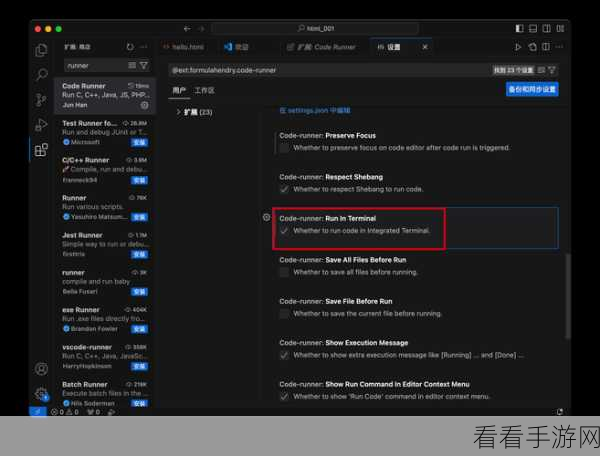Viewport: 600px width, 456px height.
Task: Open settings JSON file icon
Action: click(x=532, y=47)
